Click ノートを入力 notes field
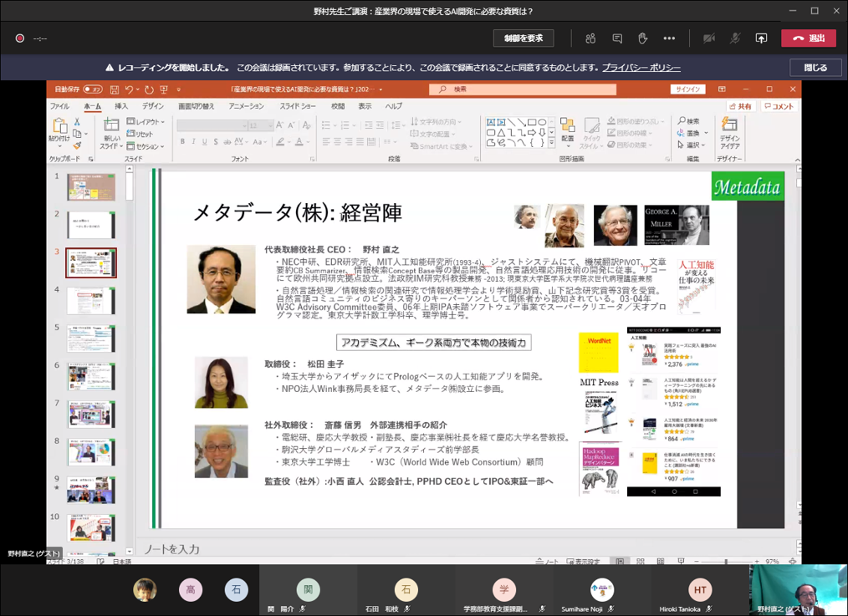This screenshot has height=616, width=848. [x=172, y=549]
